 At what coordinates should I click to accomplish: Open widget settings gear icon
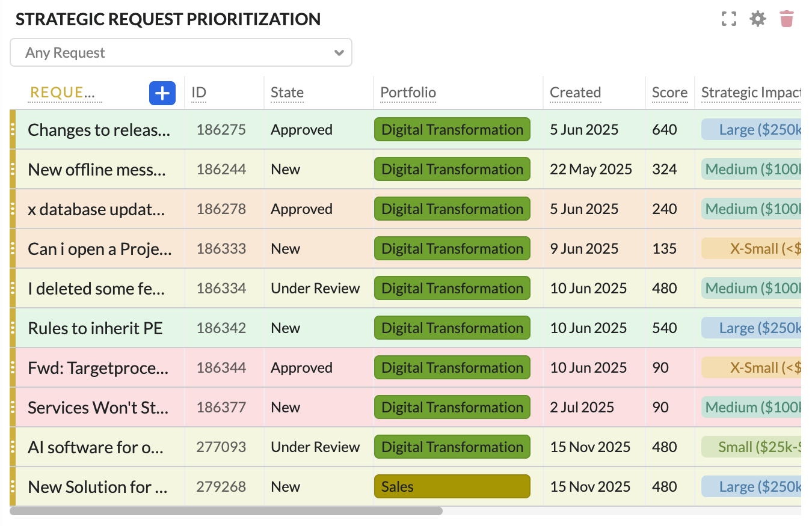coord(757,19)
